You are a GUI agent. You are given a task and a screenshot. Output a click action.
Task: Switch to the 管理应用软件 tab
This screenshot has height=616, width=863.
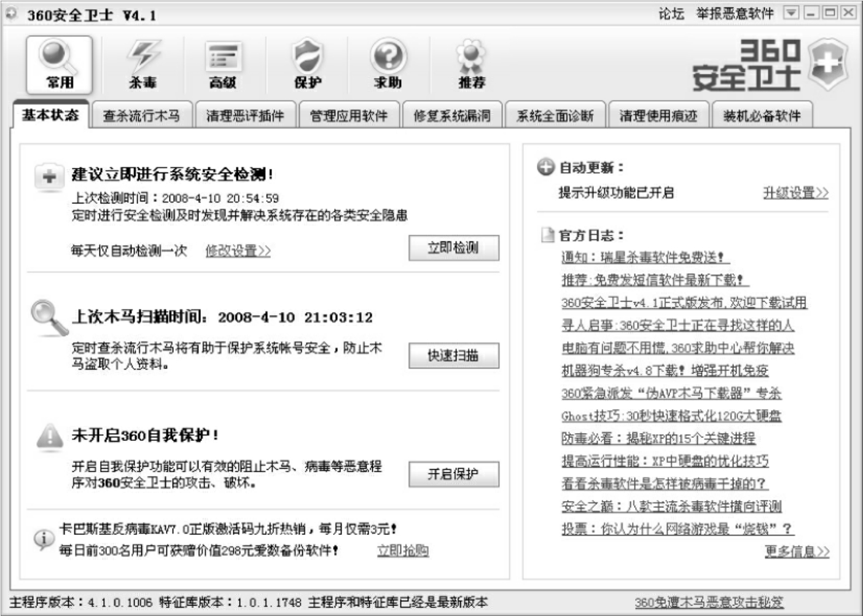tap(348, 115)
